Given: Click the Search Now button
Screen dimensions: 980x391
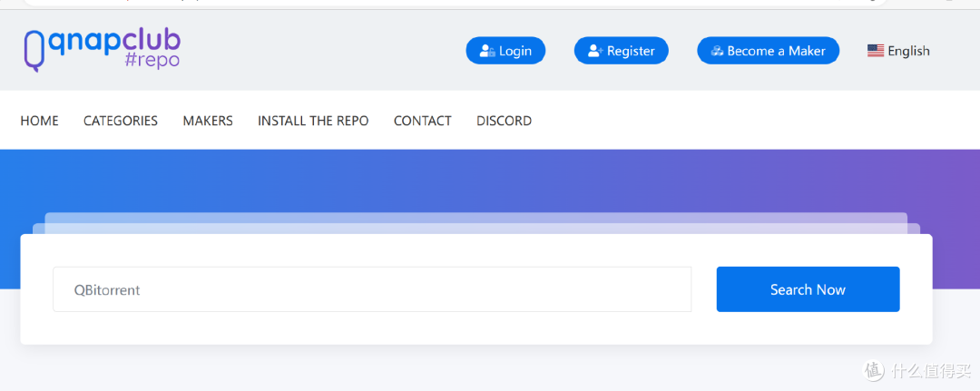Looking at the screenshot, I should (x=808, y=289).
